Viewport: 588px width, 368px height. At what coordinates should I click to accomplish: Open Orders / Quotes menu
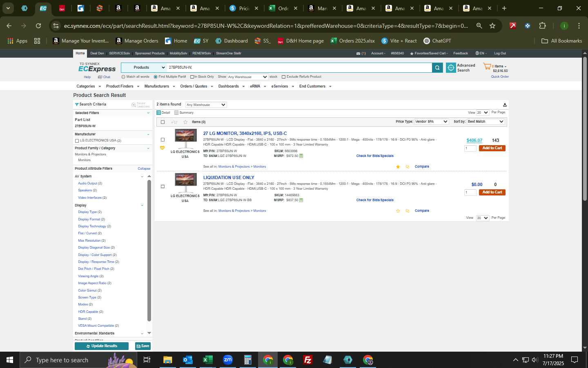tap(196, 86)
